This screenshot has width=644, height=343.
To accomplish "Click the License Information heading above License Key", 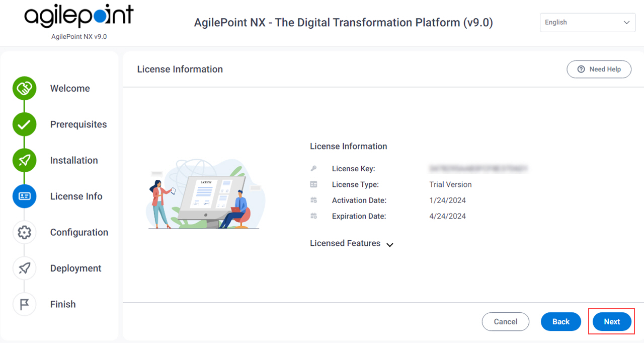I will pyautogui.click(x=349, y=147).
